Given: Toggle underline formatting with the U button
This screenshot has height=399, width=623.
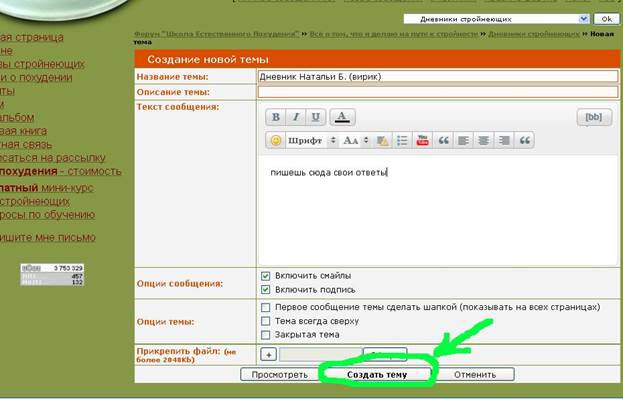Looking at the screenshot, I should (x=316, y=117).
